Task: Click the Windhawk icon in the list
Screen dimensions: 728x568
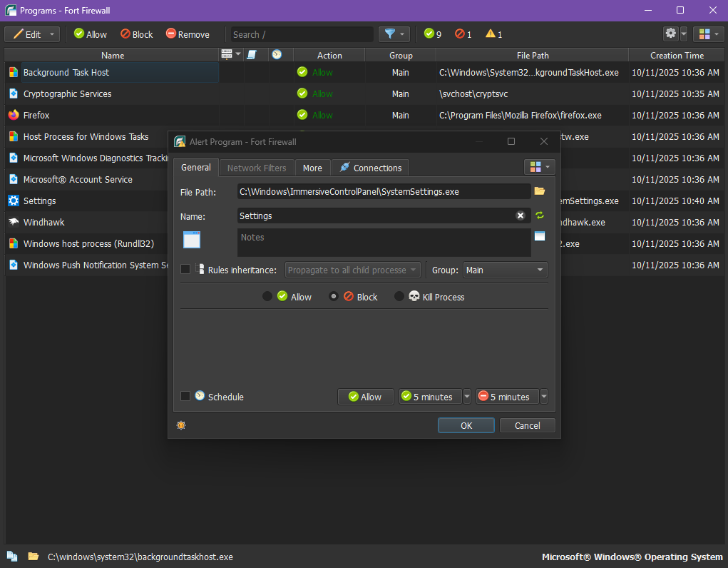Action: coord(14,222)
